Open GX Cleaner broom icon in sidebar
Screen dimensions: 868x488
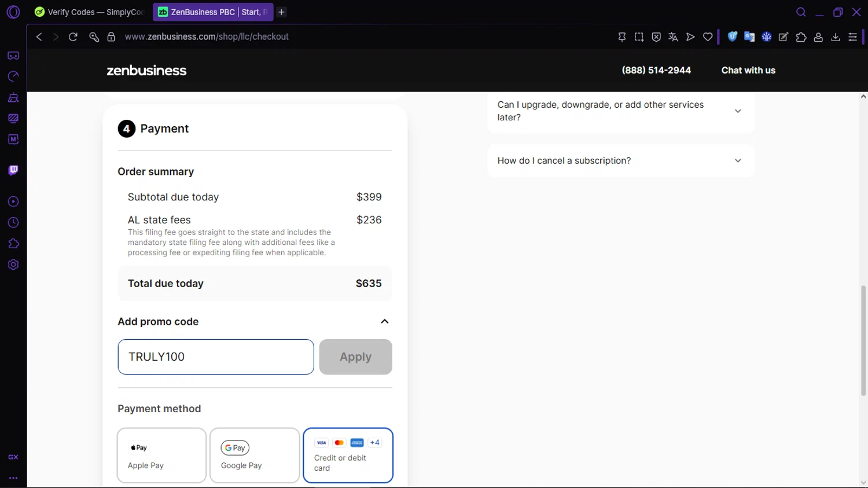point(13,97)
